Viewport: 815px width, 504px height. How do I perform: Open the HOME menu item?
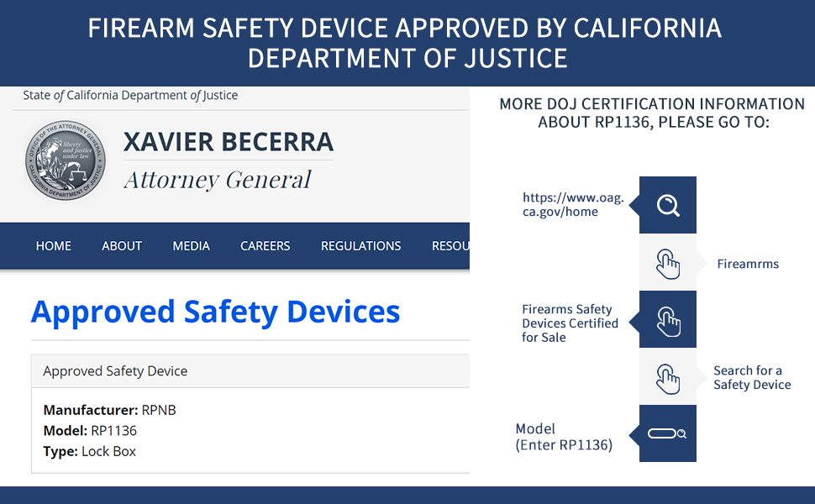(x=54, y=246)
